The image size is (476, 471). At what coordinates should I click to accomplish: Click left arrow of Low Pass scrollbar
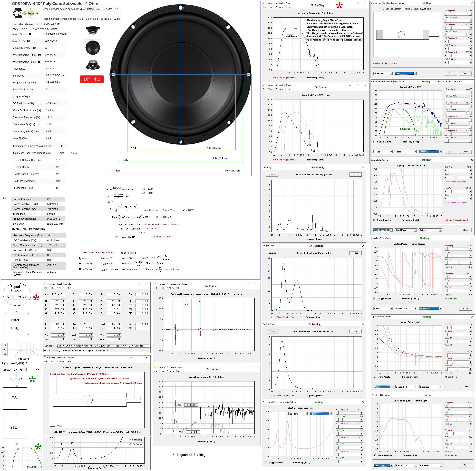(x=446, y=191)
